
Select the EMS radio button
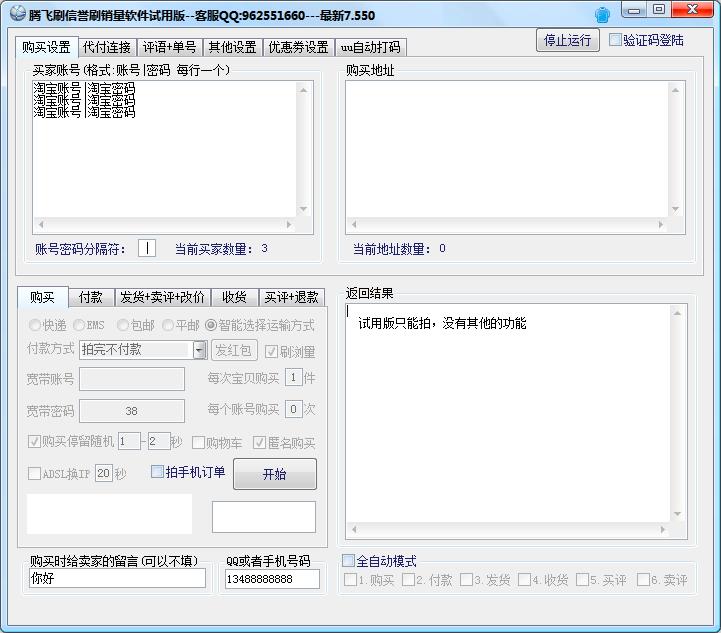pyautogui.click(x=79, y=325)
